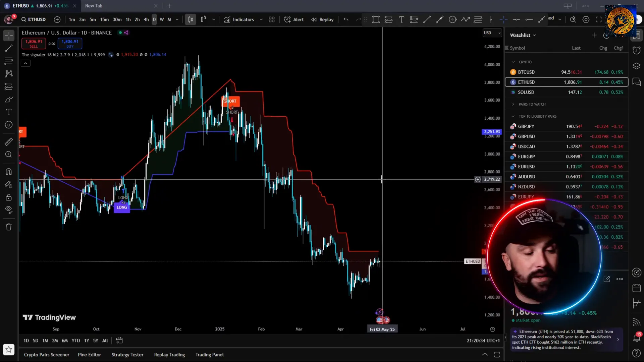
Task: Select the brush drawing tool
Action: (9, 100)
